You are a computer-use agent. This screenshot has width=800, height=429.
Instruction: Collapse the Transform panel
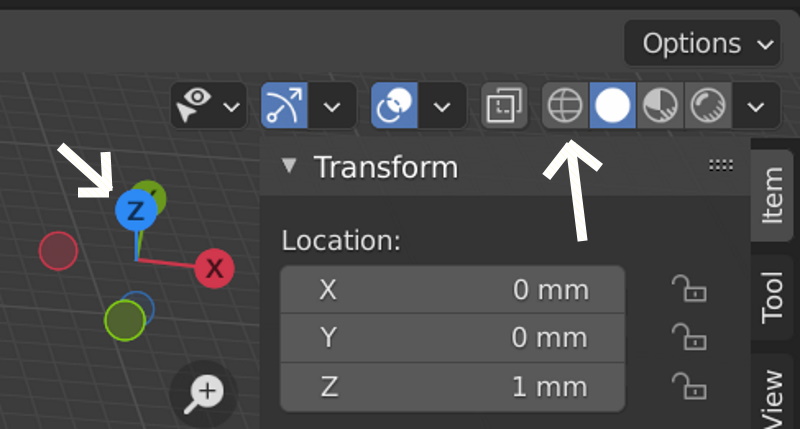290,166
